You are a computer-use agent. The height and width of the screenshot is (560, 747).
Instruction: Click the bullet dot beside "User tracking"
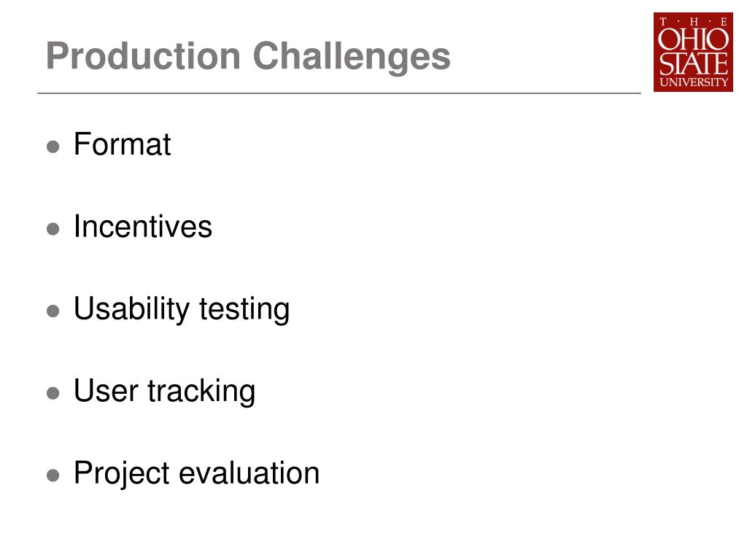coord(53,394)
